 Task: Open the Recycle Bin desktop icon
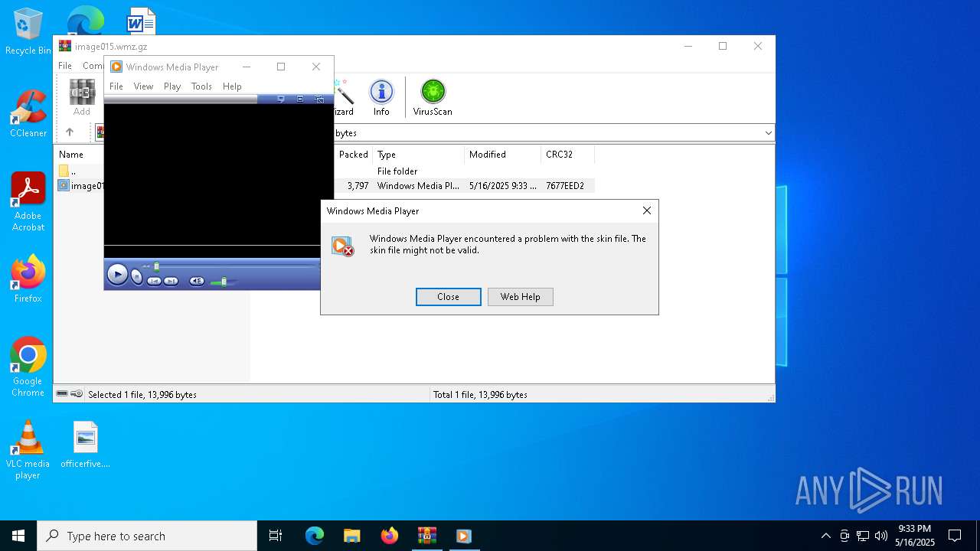pos(28,32)
